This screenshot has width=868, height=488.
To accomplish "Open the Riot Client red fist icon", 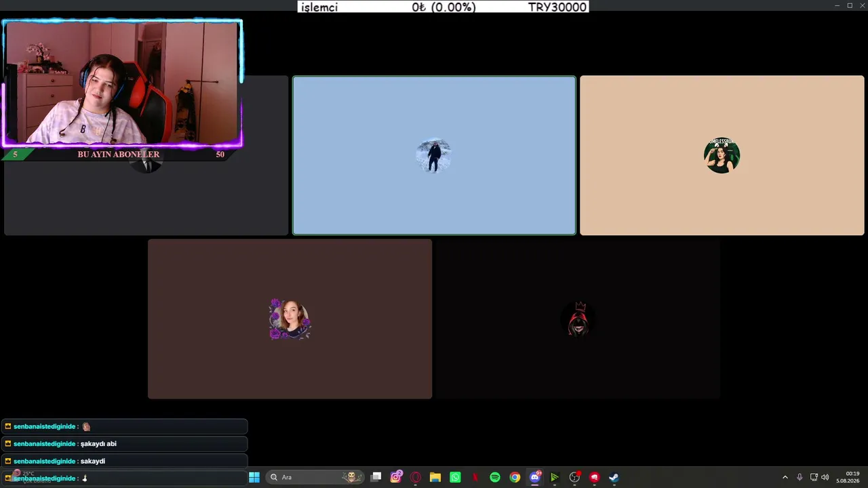I will pyautogui.click(x=595, y=477).
